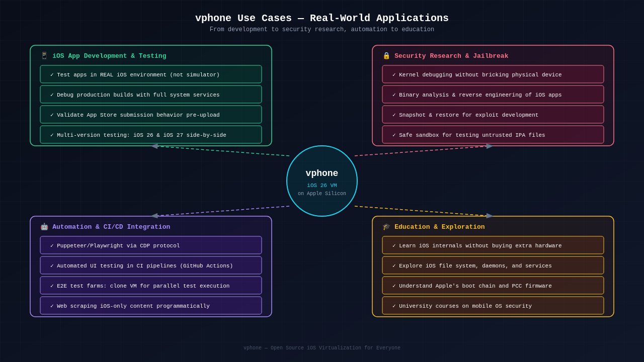Select the 'Automation & CI/CD Integration' heading
Screen dimensions: 644x362
(x=111, y=227)
